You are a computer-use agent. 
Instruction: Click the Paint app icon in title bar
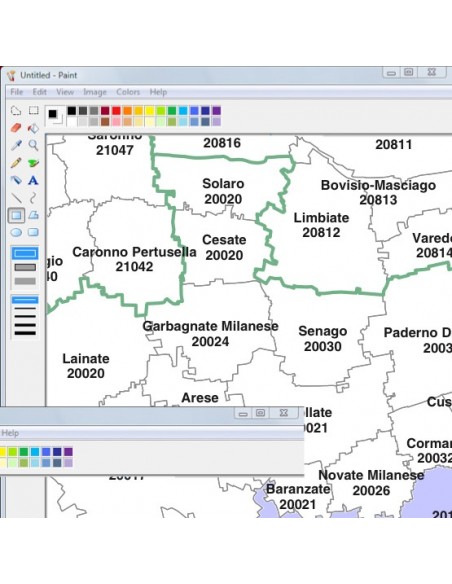point(12,75)
